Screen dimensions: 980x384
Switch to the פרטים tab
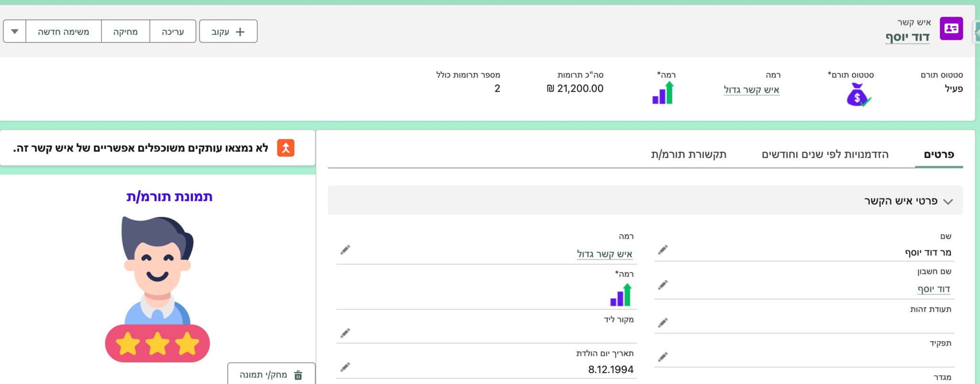(938, 155)
